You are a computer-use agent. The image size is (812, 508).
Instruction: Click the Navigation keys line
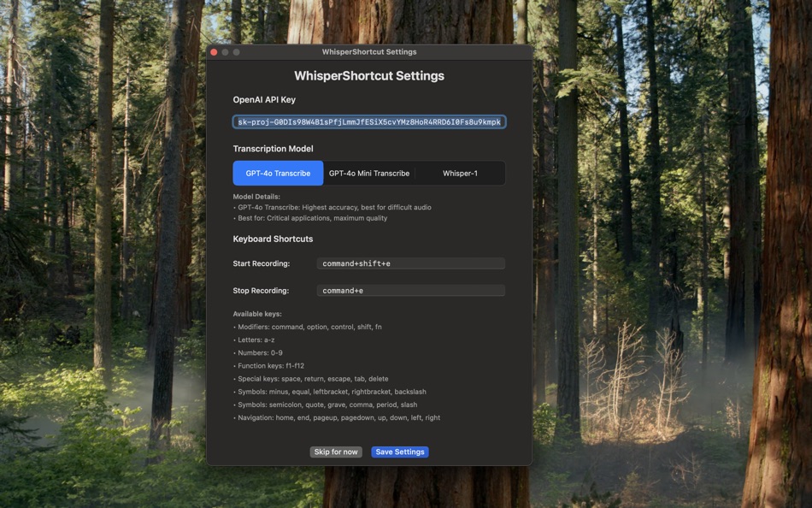pos(337,418)
